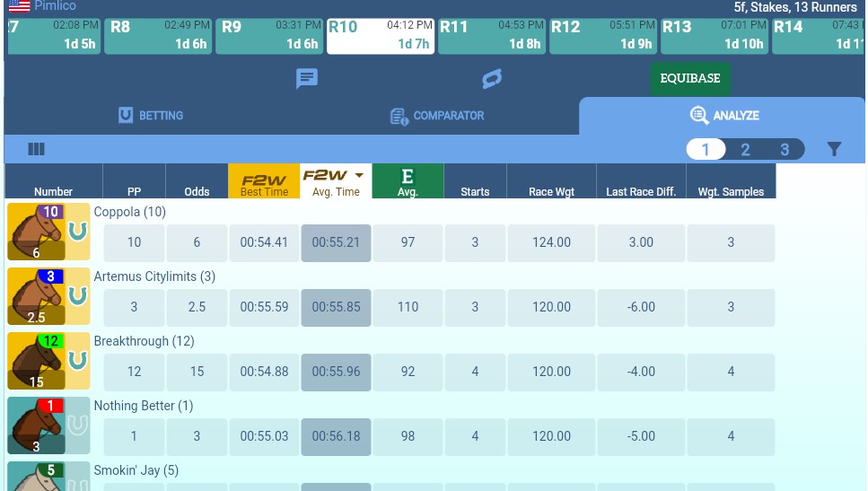Select race R10 tab
This screenshot has width=868, height=491.
[x=381, y=35]
